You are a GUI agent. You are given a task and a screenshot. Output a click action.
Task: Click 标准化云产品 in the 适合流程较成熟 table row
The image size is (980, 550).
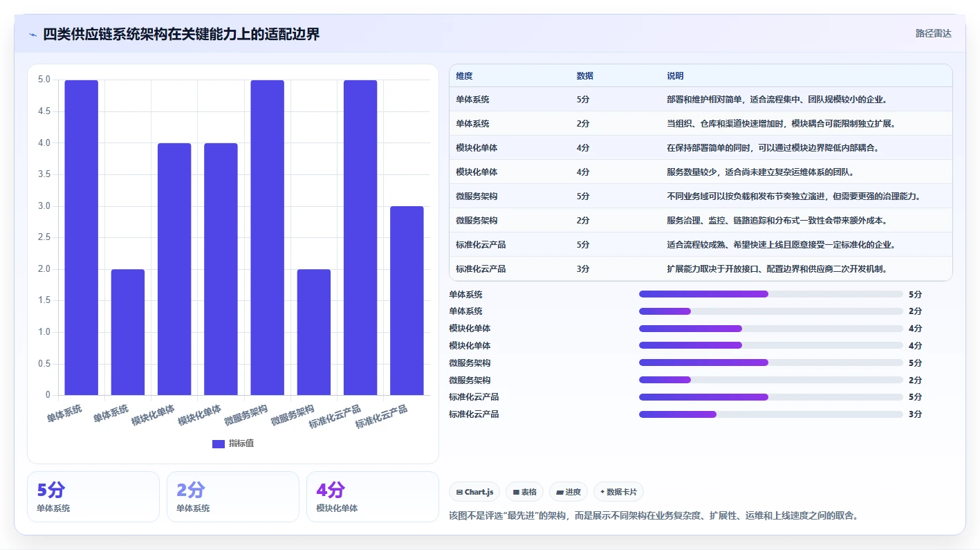(481, 245)
